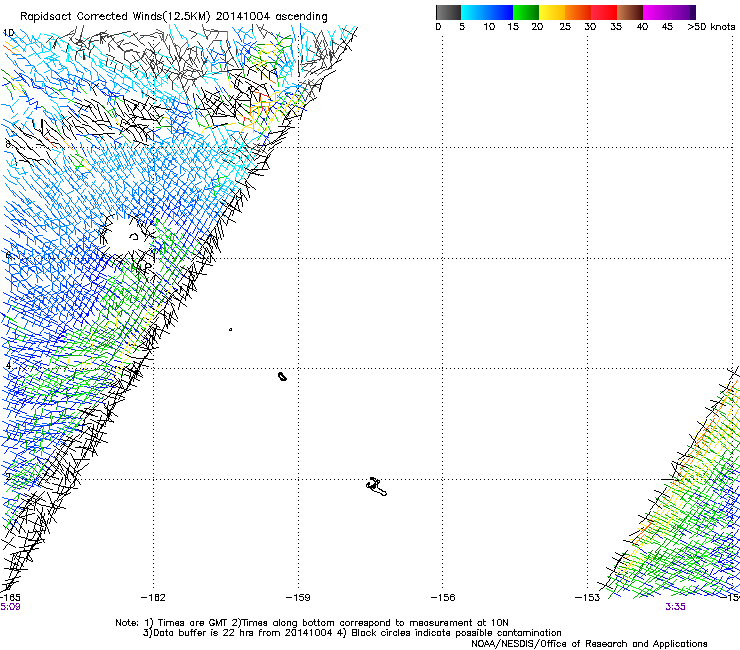Click the legend label '45'
The width and height of the screenshot is (740, 650).
point(667,27)
